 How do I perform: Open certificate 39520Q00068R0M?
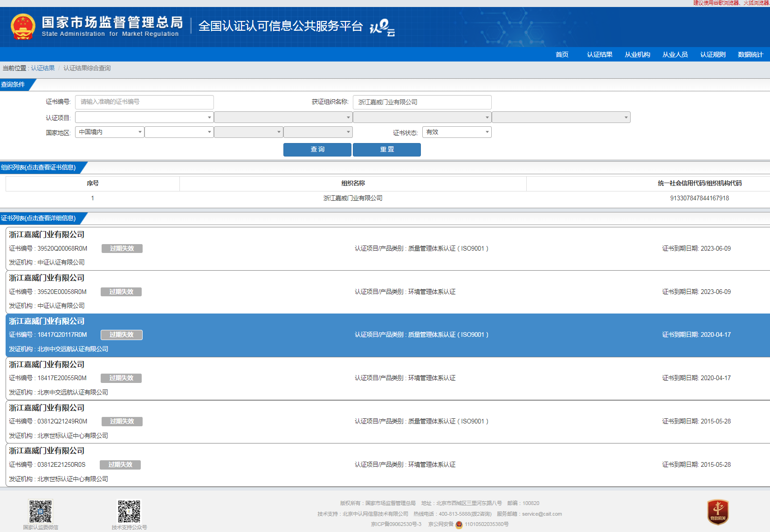388,248
